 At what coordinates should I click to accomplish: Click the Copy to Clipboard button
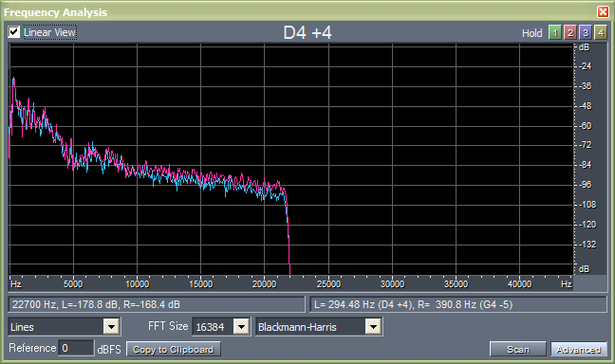174,349
